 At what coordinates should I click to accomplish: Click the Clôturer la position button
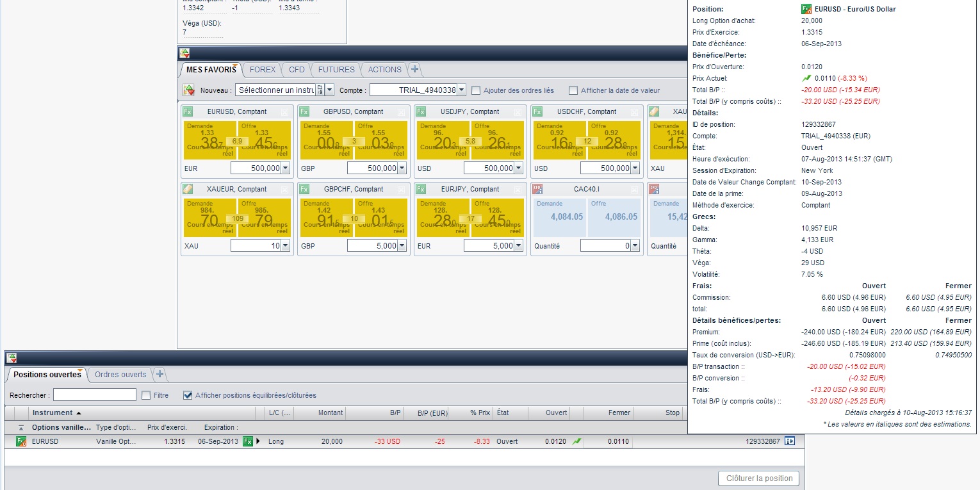point(758,478)
